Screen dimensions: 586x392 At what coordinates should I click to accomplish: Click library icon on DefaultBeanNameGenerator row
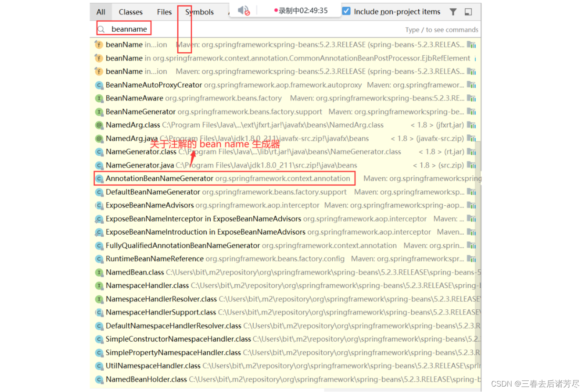471,192
